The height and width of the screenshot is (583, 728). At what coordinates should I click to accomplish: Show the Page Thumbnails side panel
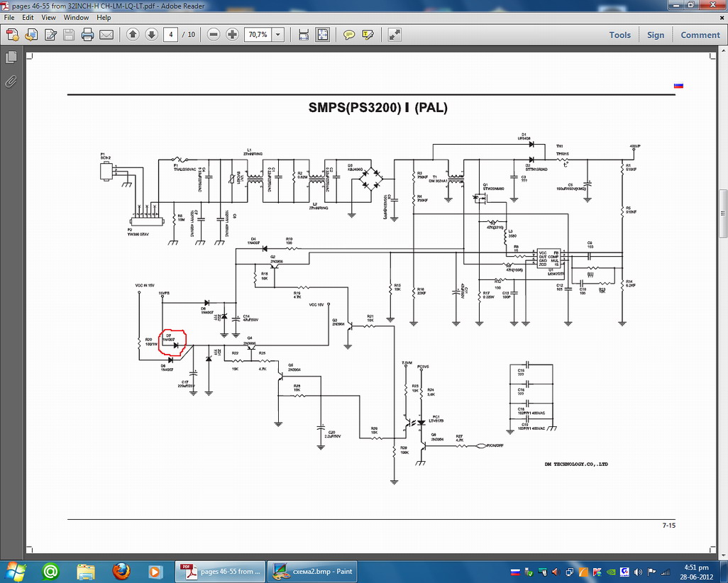(x=11, y=57)
